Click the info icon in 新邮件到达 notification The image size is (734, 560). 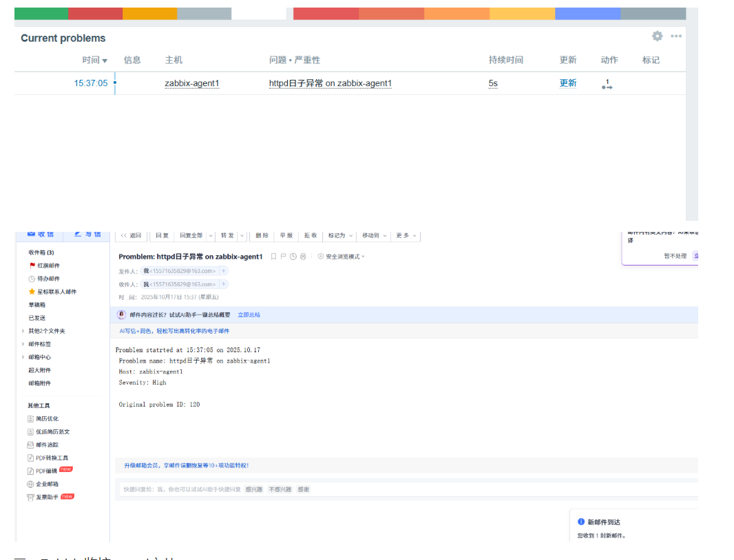tap(581, 521)
